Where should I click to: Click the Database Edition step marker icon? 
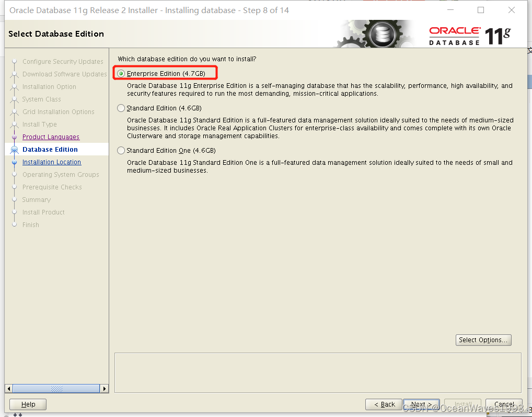click(x=14, y=150)
